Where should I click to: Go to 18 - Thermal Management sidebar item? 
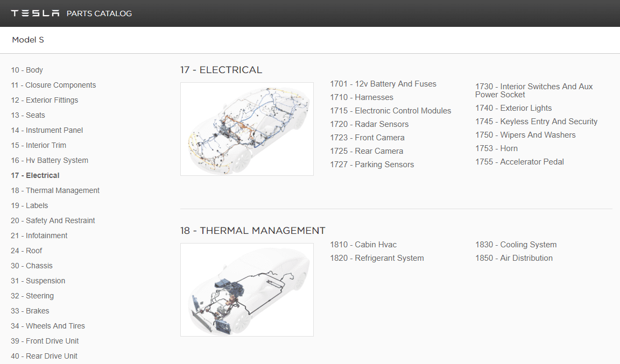pos(55,190)
